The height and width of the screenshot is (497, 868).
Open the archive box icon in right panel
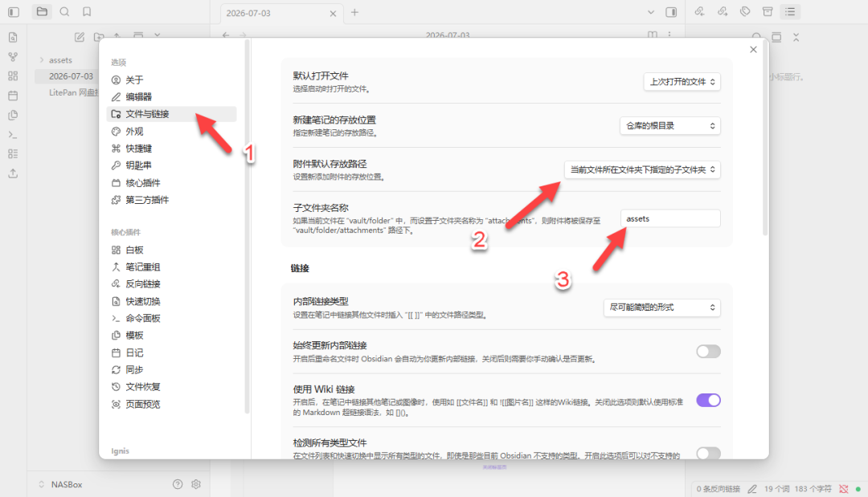[x=768, y=11]
